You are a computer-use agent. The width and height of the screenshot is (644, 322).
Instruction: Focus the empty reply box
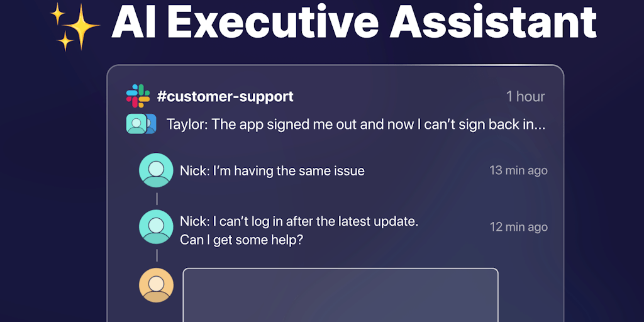tap(340, 294)
